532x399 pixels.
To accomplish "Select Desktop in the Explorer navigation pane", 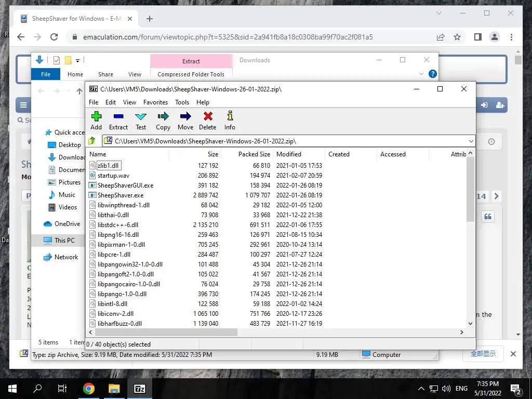I will [64, 145].
